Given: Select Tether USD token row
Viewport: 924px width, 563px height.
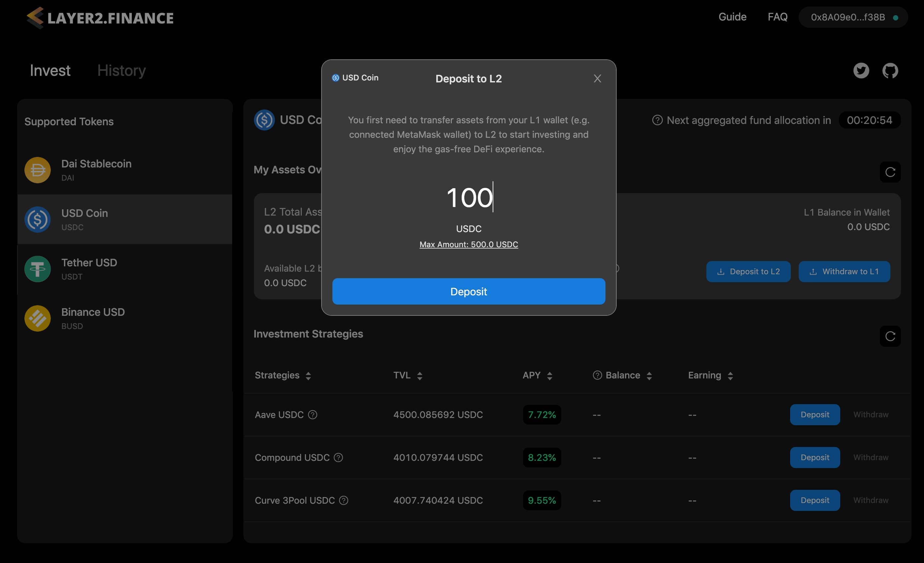Looking at the screenshot, I should (x=125, y=269).
